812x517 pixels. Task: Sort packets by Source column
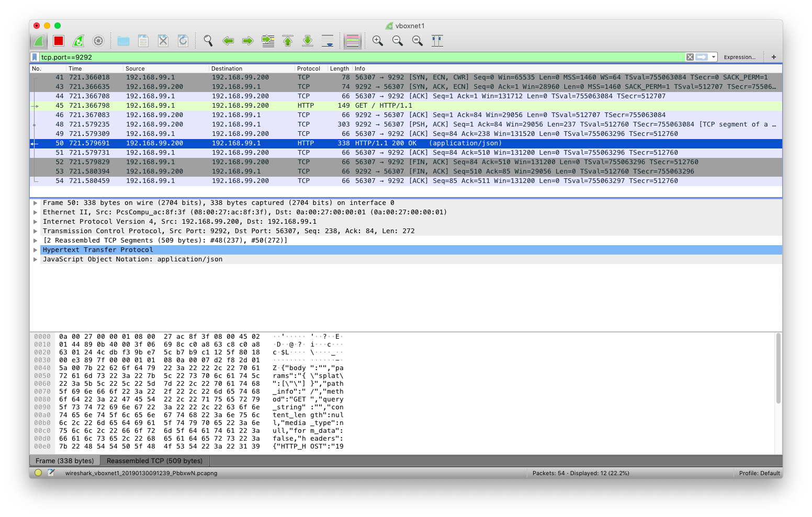point(166,68)
